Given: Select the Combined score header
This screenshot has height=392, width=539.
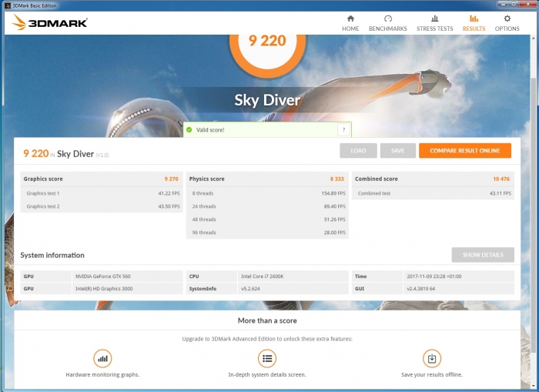Looking at the screenshot, I should [433, 179].
